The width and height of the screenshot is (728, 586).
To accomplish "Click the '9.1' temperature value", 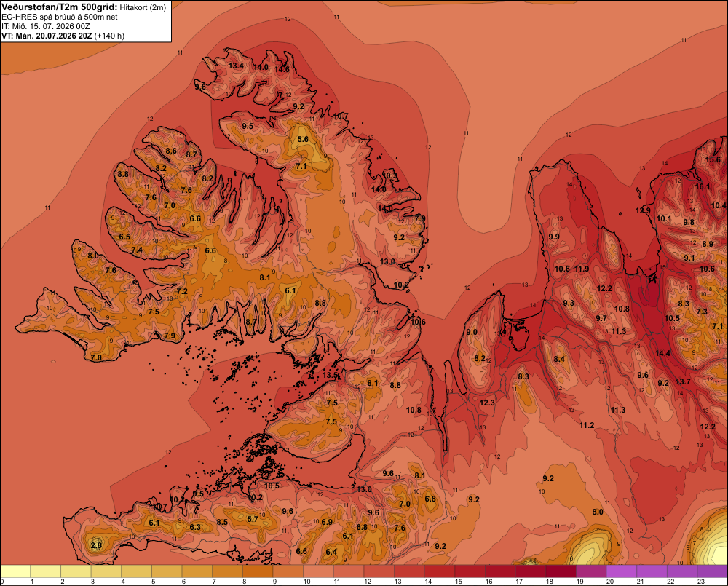I will point(689,258).
